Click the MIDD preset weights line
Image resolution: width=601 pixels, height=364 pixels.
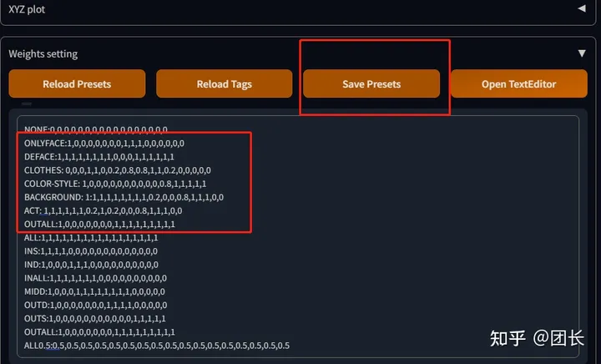tap(94, 291)
